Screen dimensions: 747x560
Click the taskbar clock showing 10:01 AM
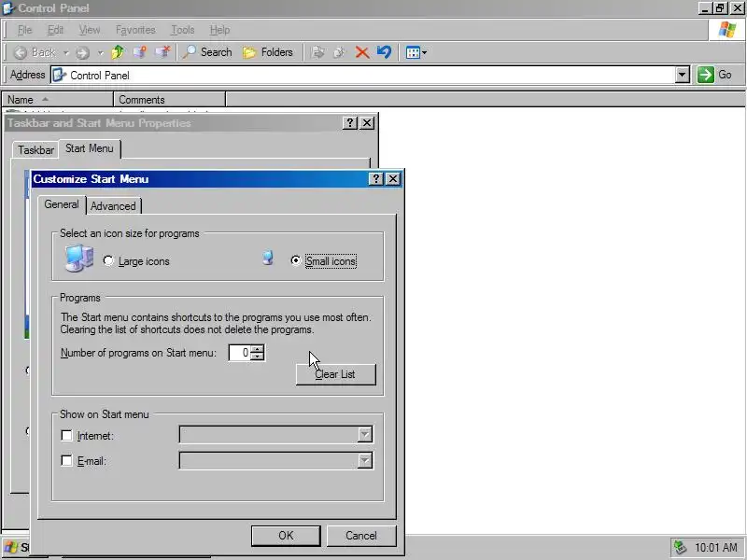point(716,548)
